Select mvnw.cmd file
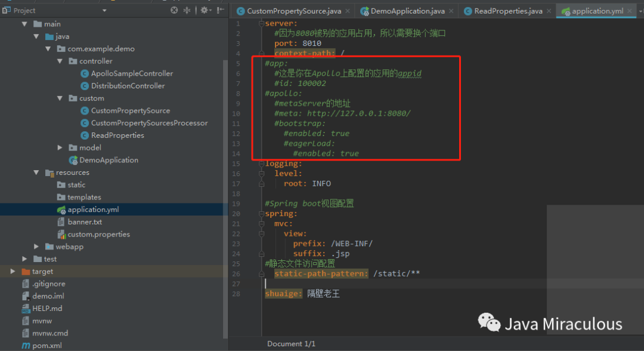The width and height of the screenshot is (644, 351). click(x=50, y=333)
